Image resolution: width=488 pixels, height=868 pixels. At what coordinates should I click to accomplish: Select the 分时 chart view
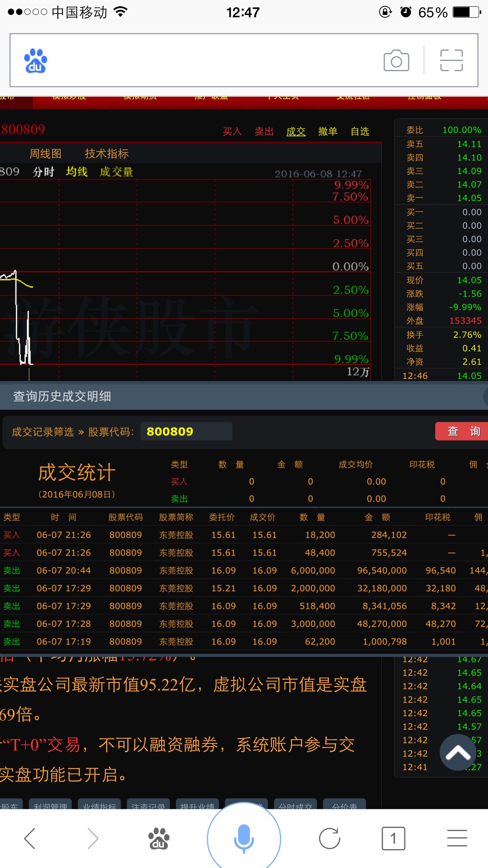coord(43,172)
